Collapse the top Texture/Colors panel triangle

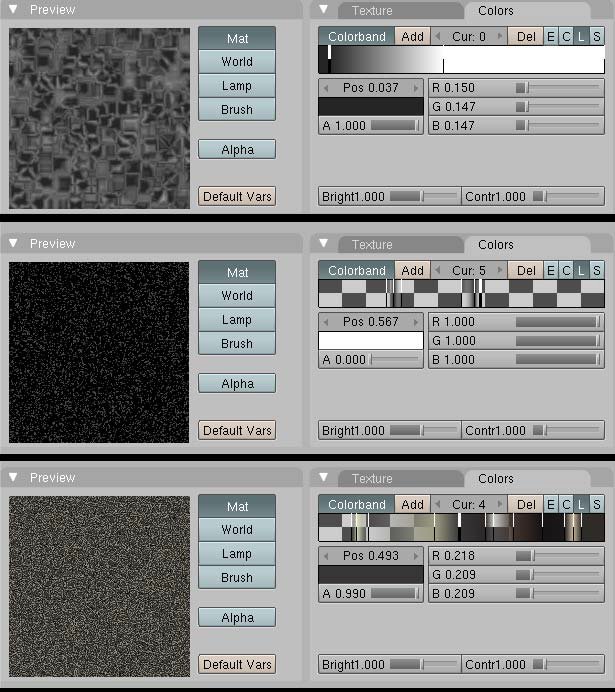click(324, 9)
